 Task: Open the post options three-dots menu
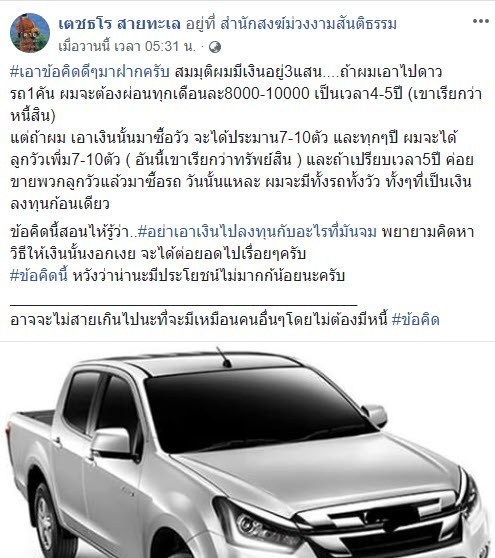pyautogui.click(x=480, y=21)
